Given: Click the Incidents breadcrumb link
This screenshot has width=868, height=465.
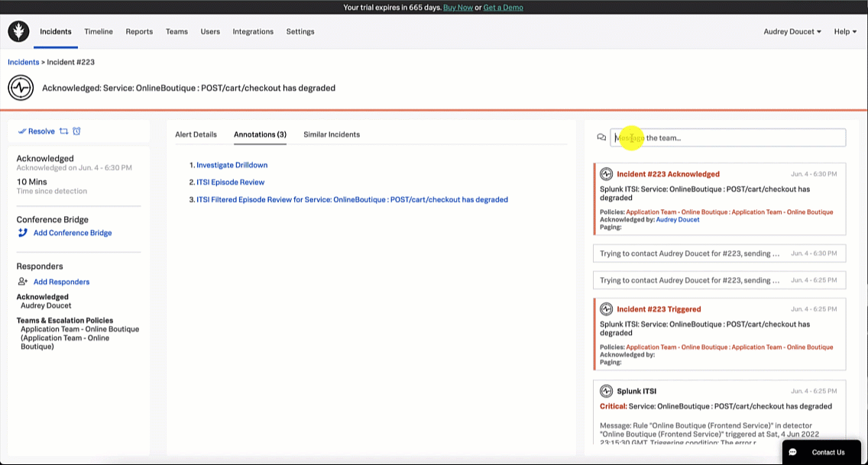Looking at the screenshot, I should [x=23, y=62].
